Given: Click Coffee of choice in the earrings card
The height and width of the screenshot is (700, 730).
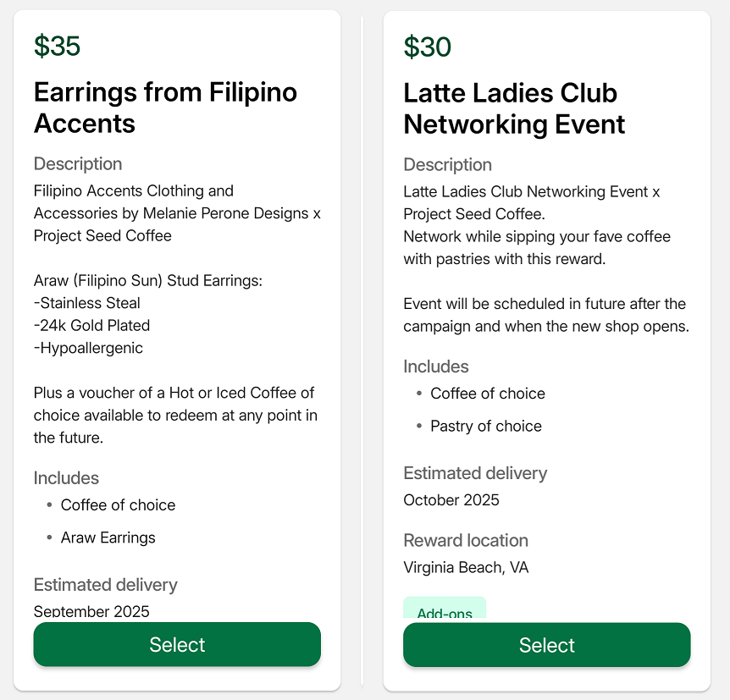Looking at the screenshot, I should pos(118,505).
